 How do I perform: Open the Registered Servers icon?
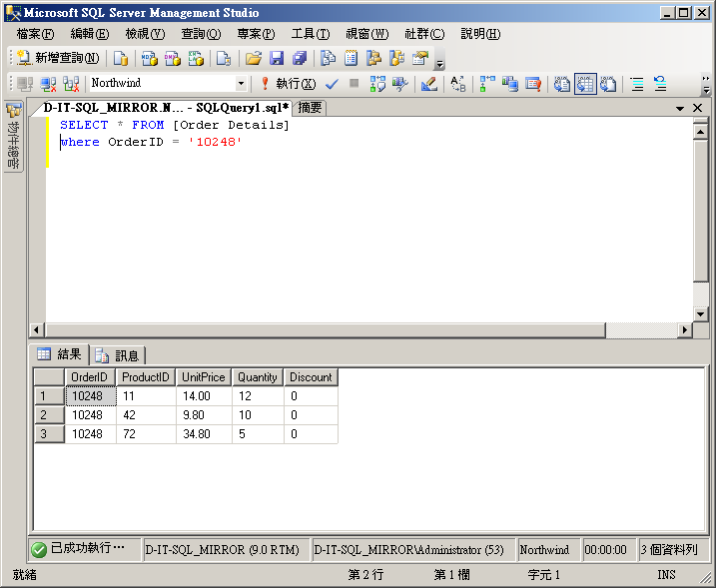(x=328, y=59)
